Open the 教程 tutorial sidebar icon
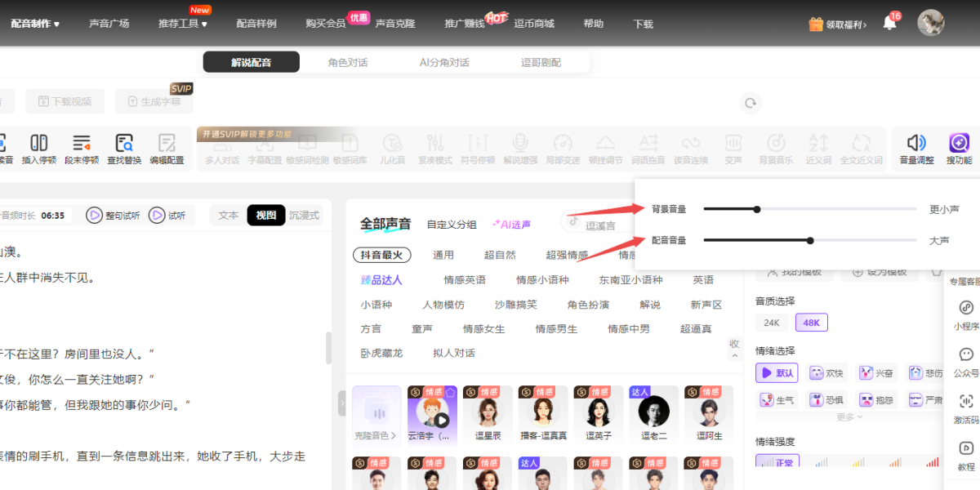Image resolution: width=980 pixels, height=490 pixels. coord(966,448)
